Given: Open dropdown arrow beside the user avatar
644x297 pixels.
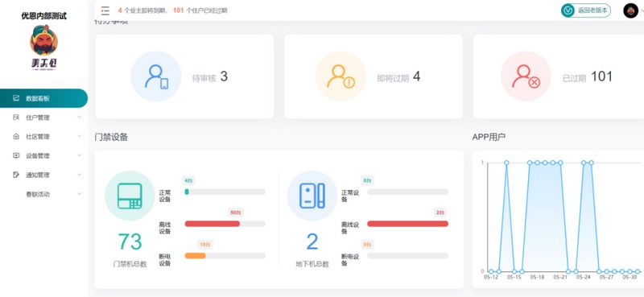Looking at the screenshot, I should pyautogui.click(x=642, y=11).
